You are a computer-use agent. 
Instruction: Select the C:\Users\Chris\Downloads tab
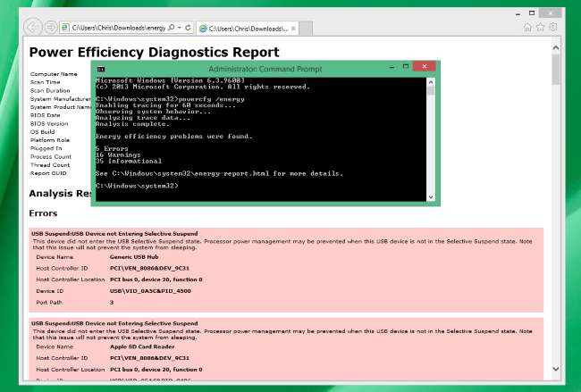pyautogui.click(x=248, y=29)
